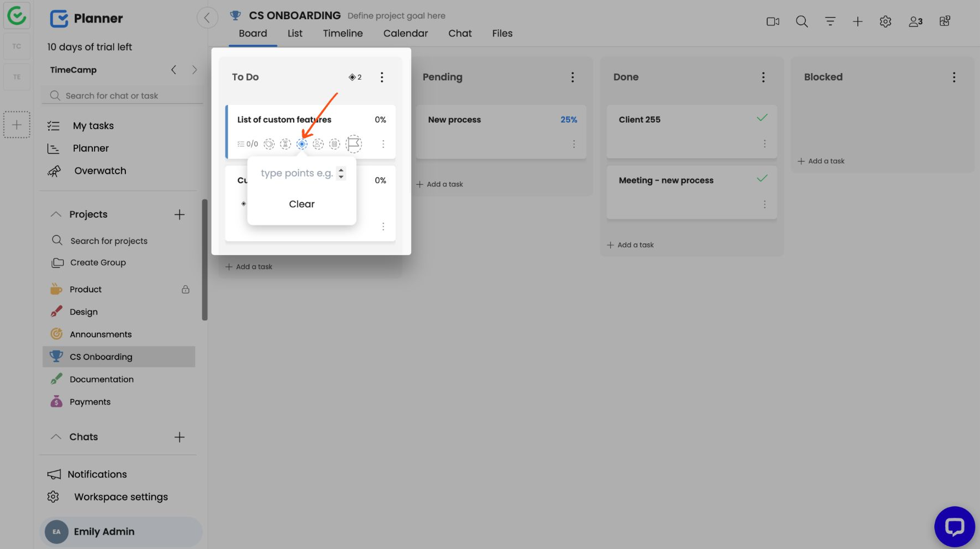
Task: Click the Define project goal here text
Action: (396, 16)
